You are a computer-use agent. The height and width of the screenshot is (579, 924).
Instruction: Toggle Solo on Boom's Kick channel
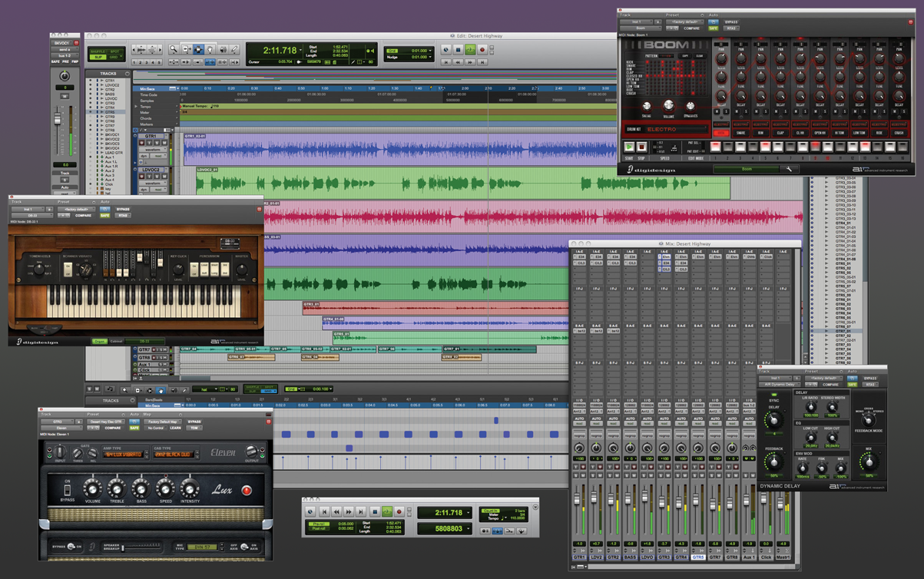click(x=726, y=111)
